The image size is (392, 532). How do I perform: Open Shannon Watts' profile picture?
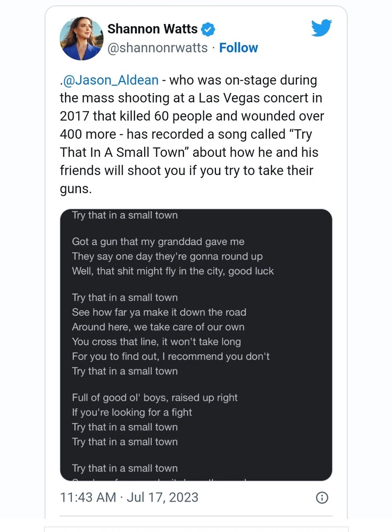click(81, 38)
